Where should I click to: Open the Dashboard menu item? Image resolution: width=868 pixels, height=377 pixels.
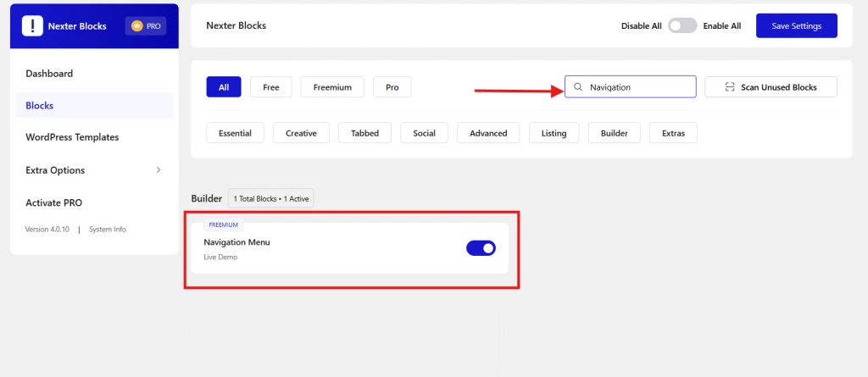[49, 74]
